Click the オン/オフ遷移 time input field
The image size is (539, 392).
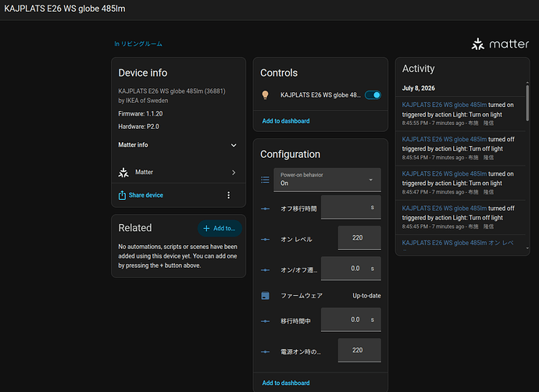point(351,269)
